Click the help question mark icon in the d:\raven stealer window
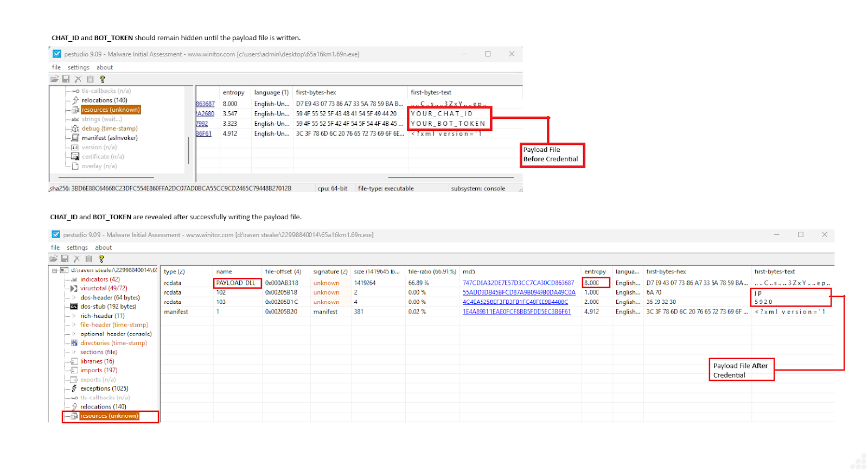Viewport: 868px width, 471px height. tap(101, 259)
